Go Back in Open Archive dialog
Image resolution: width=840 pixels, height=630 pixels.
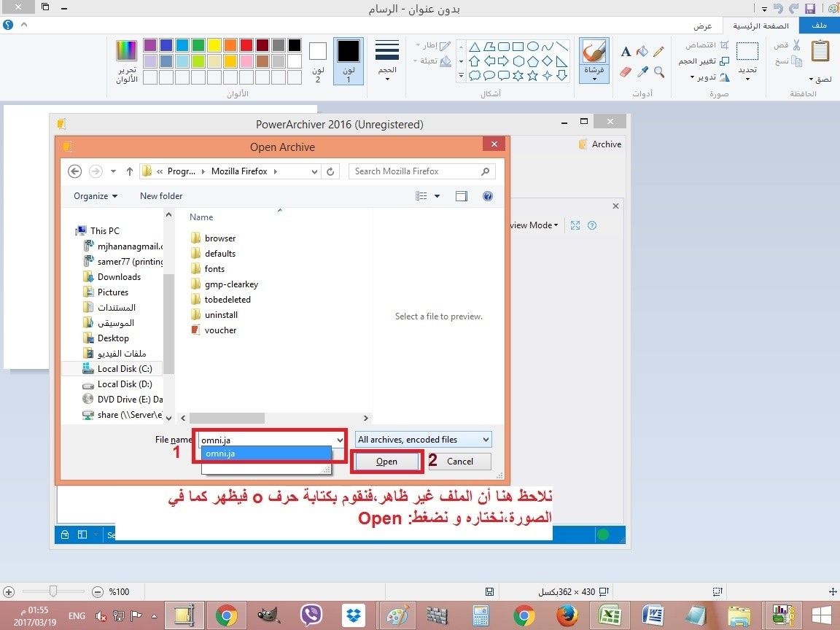point(75,171)
